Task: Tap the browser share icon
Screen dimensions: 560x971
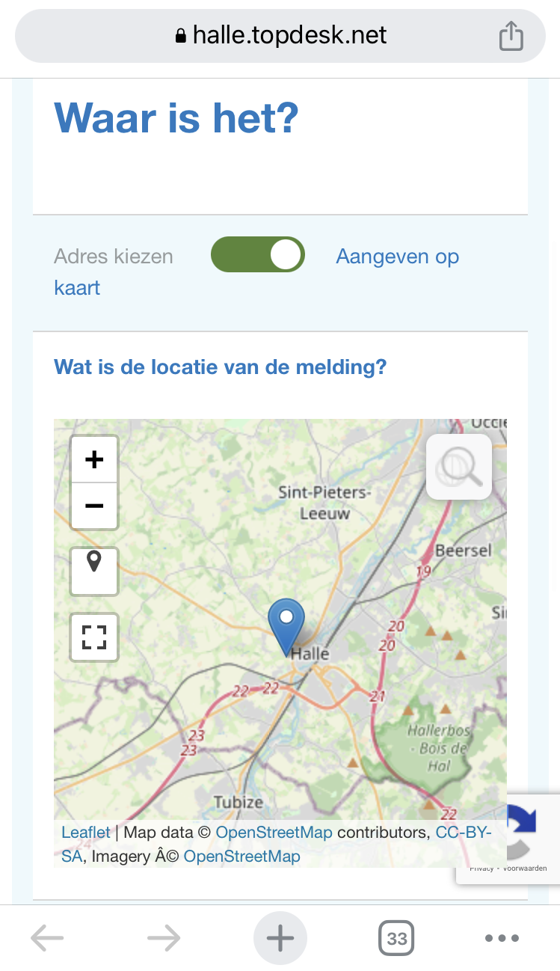Action: click(511, 36)
